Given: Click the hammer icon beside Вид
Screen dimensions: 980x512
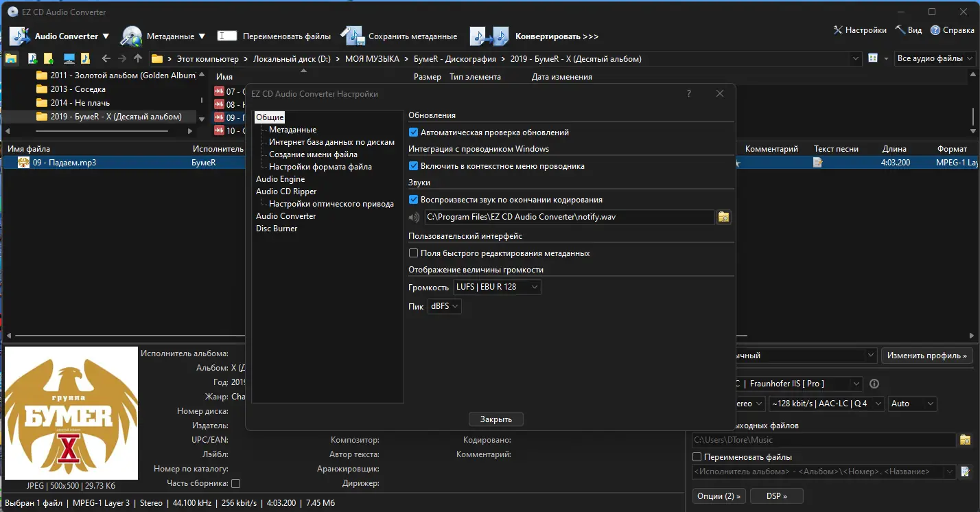Looking at the screenshot, I should 900,30.
